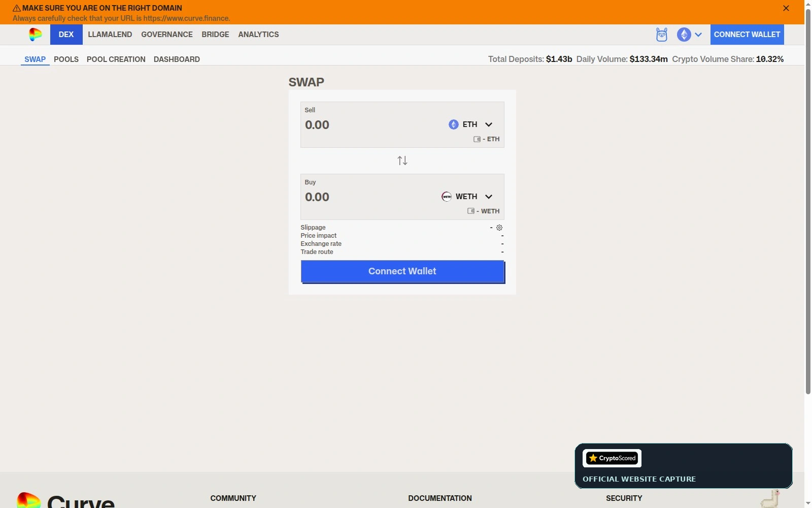The image size is (812, 508).
Task: Click the DOCUMENTATION footer heading
Action: [440, 498]
